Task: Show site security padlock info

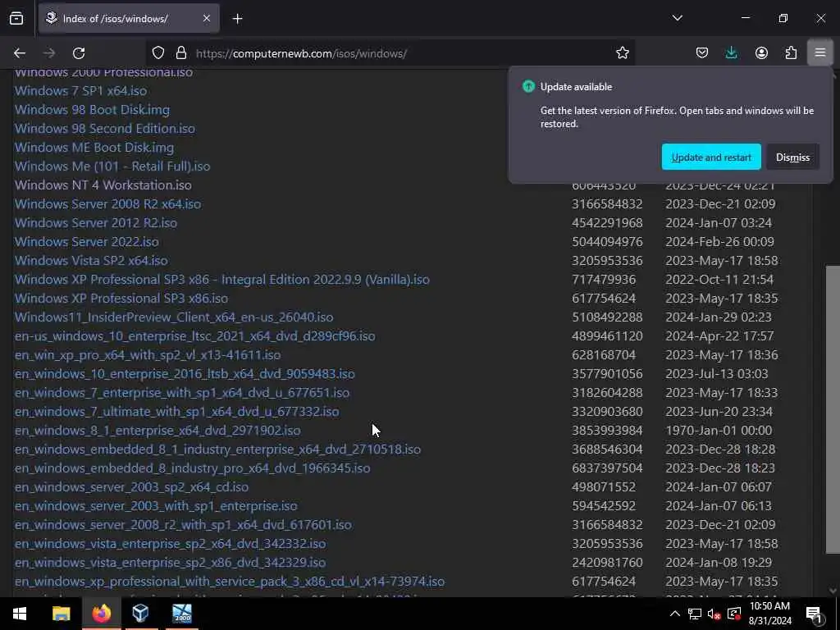Action: [181, 53]
